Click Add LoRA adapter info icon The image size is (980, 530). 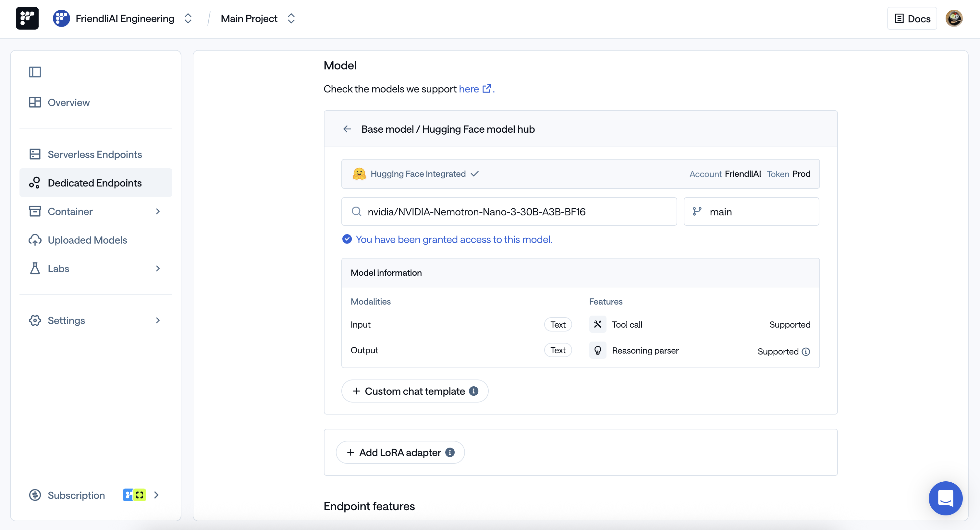pos(450,452)
